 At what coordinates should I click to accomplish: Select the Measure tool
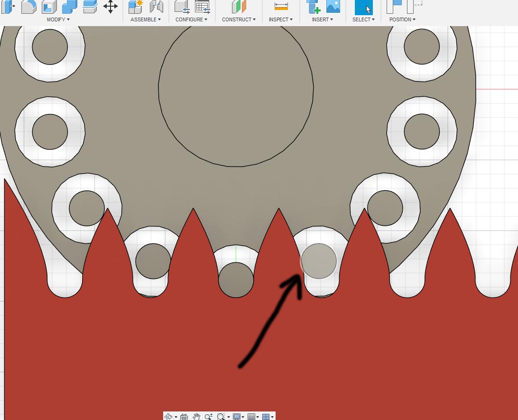point(281,7)
